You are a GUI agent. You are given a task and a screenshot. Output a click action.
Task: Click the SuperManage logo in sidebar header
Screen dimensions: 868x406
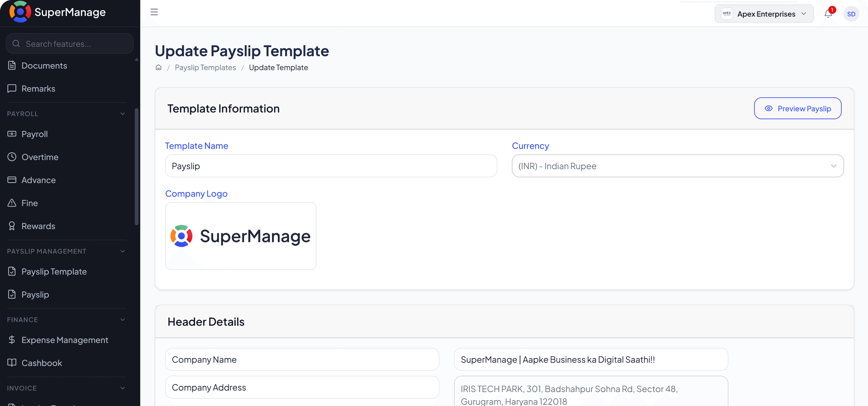coord(58,12)
